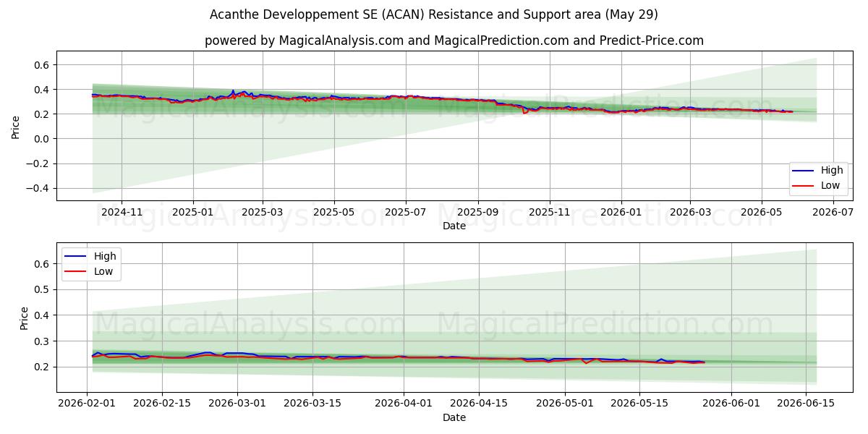Click the '2026-06-15' tick label on bottom chart

pyautogui.click(x=805, y=403)
